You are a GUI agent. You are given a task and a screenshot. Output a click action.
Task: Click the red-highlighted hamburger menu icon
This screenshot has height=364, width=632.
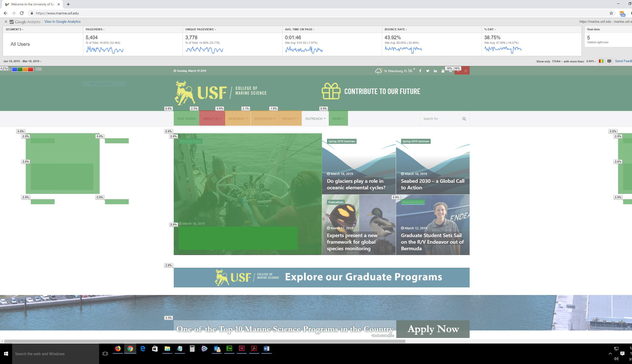coord(466,71)
